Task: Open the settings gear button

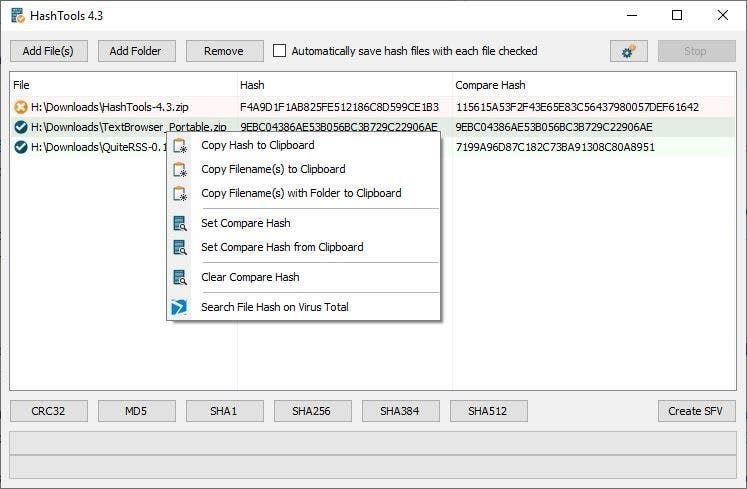Action: pos(628,51)
